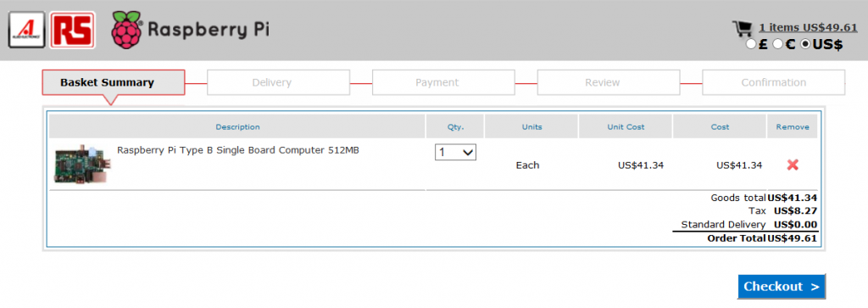The width and height of the screenshot is (868, 308).
Task: Click the shopping cart icon
Action: 743,29
